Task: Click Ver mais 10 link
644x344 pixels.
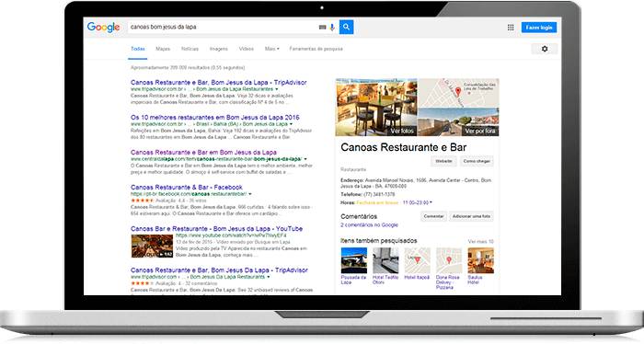Action: pyautogui.click(x=480, y=241)
